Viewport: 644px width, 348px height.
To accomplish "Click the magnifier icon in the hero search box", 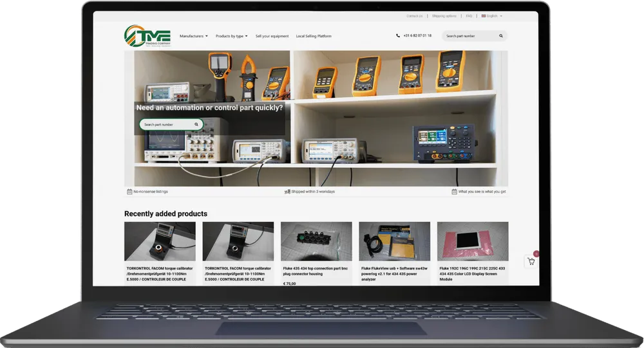I will tap(196, 124).
